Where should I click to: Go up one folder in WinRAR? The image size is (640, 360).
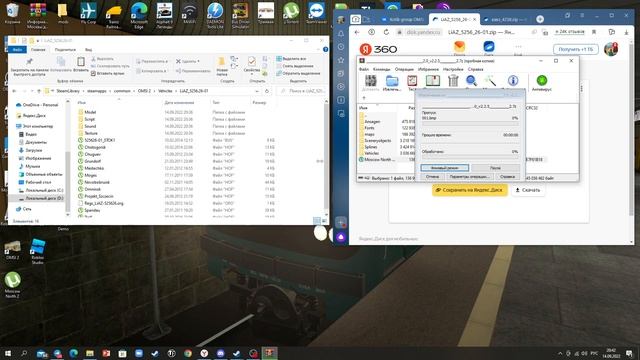pyautogui.click(x=364, y=98)
